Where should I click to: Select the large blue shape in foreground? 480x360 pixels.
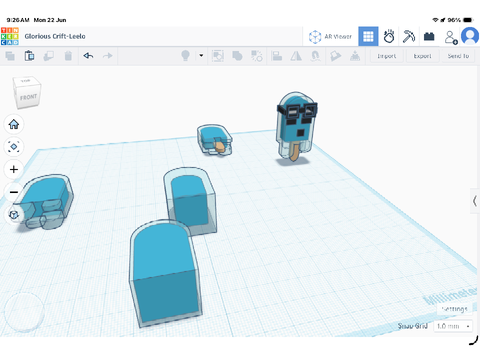pyautogui.click(x=165, y=274)
